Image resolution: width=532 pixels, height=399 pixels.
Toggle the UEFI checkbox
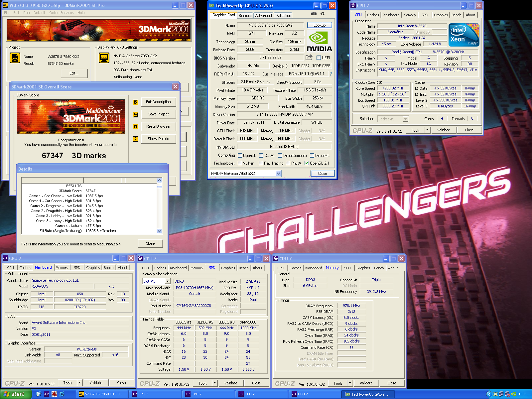coord(319,58)
